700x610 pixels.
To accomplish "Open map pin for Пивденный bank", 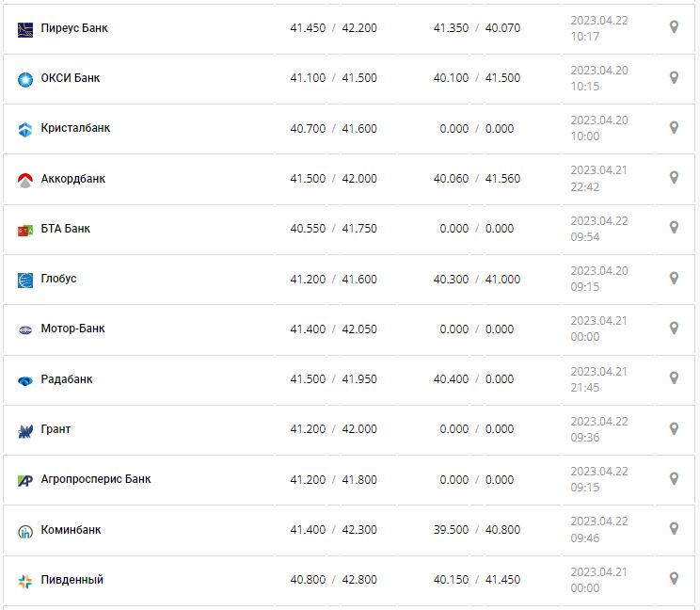I will pos(674,579).
